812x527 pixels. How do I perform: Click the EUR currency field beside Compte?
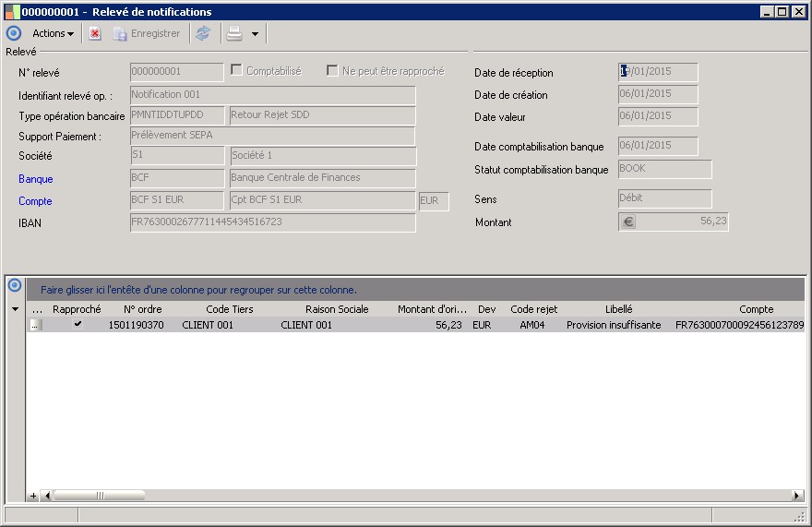pos(434,201)
